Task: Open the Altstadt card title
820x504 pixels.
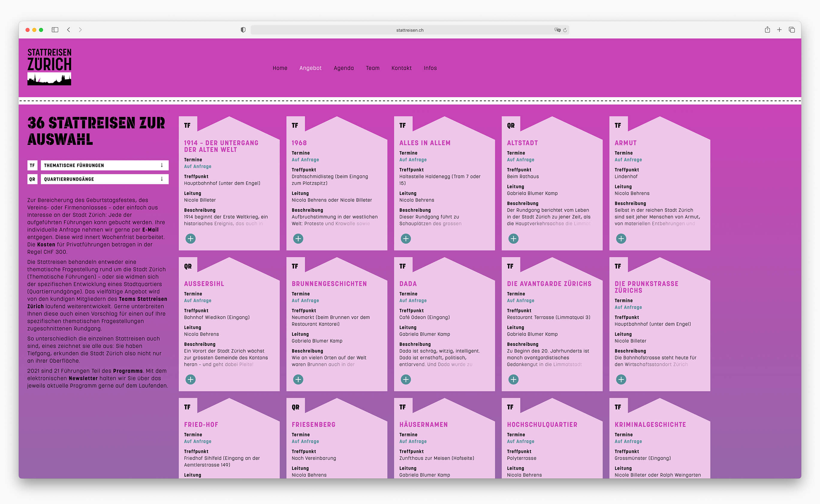Action: tap(522, 143)
